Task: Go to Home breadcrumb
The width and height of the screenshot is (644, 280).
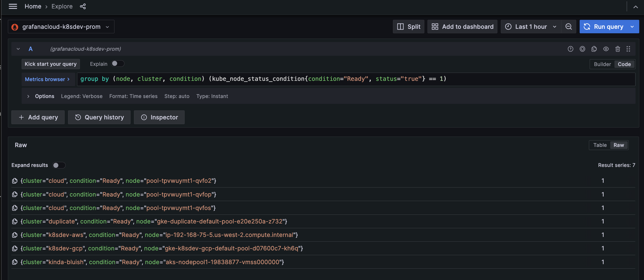Action: click(x=33, y=6)
